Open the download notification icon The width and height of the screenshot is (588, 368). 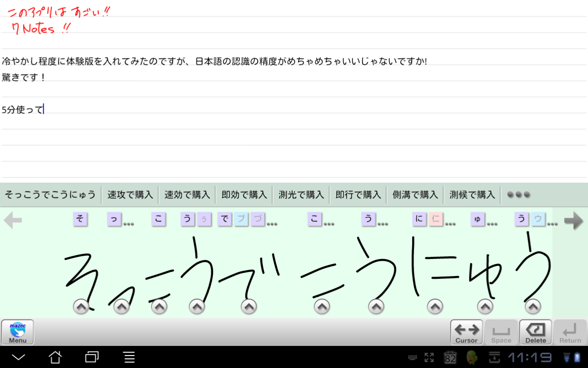[494, 357]
